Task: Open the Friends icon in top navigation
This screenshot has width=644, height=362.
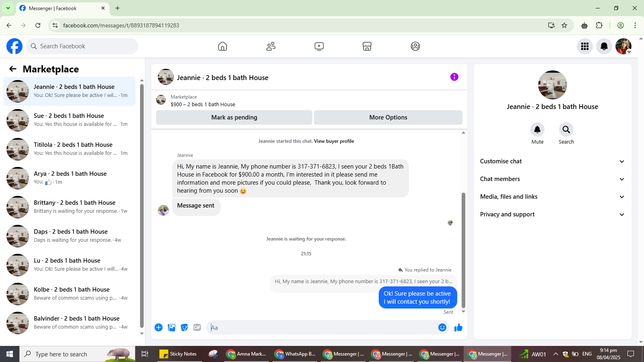Action: [x=271, y=46]
